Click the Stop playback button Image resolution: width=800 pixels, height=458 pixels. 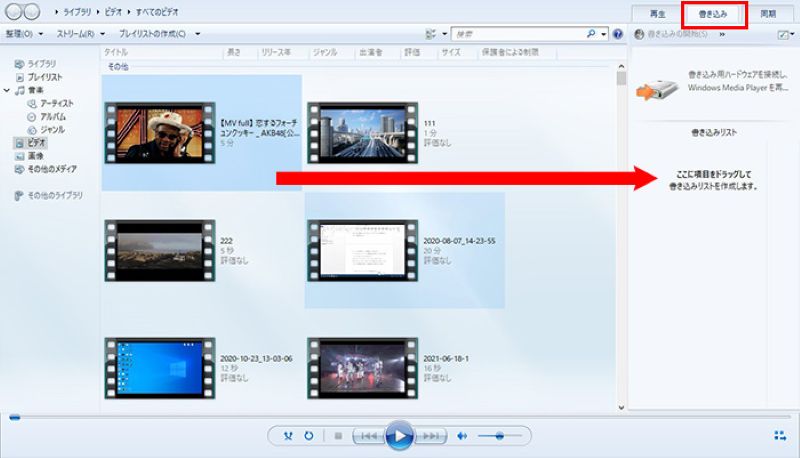(338, 436)
